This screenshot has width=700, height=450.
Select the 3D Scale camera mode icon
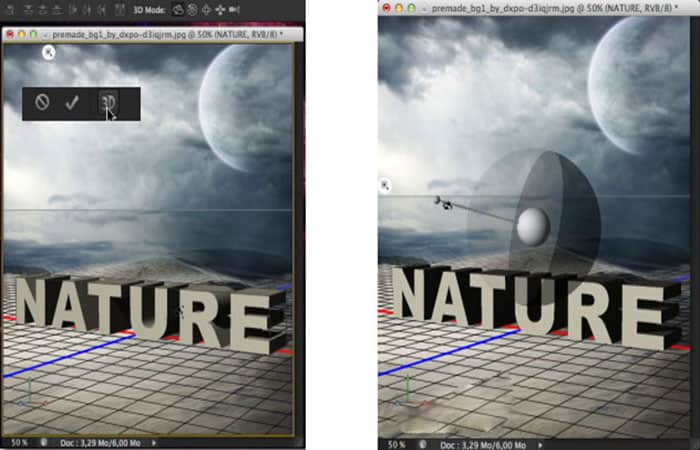coord(234,10)
